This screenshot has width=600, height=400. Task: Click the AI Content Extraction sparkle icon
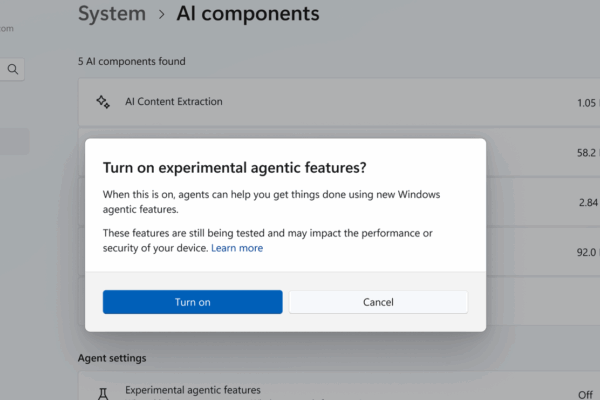pos(102,102)
